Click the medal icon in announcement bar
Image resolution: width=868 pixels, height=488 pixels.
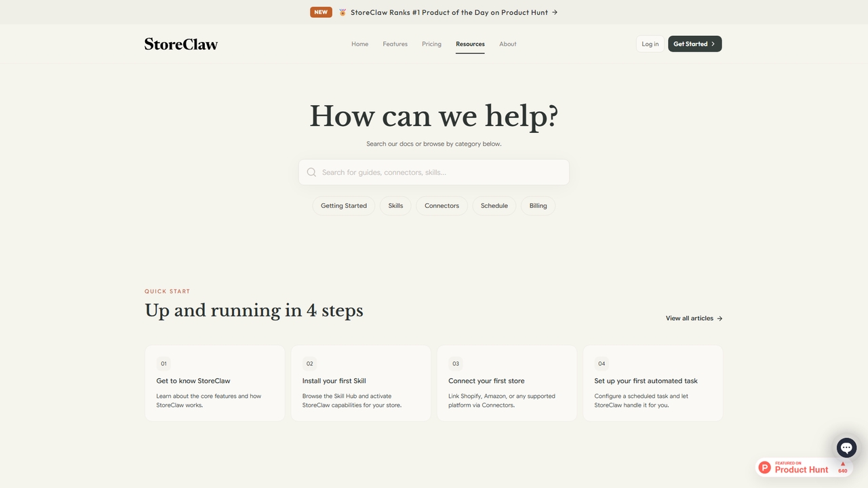[342, 12]
